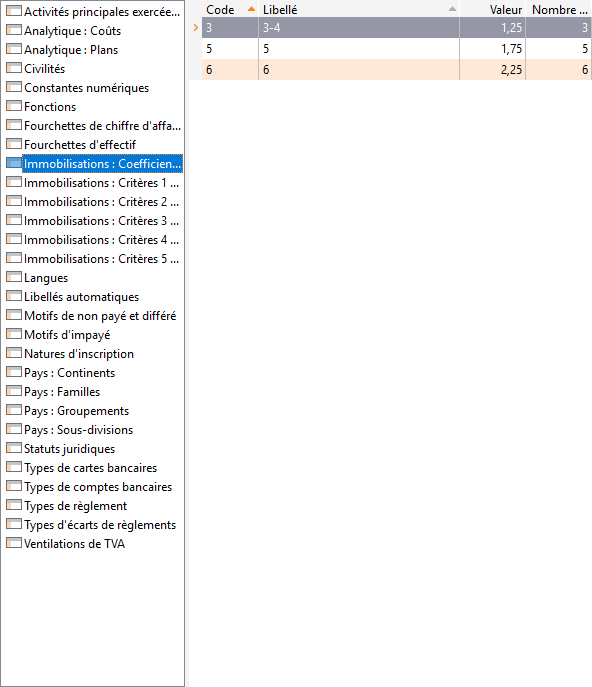The height and width of the screenshot is (687, 592).
Task: Open Motifs d'impayé table
Action: click(x=67, y=335)
